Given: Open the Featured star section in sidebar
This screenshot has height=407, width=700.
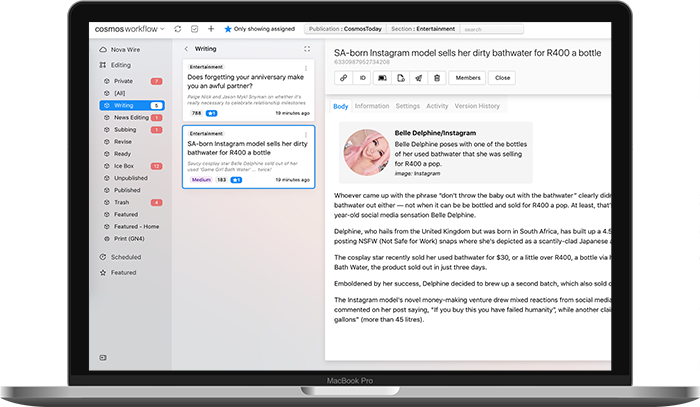Looking at the screenshot, I should (118, 272).
